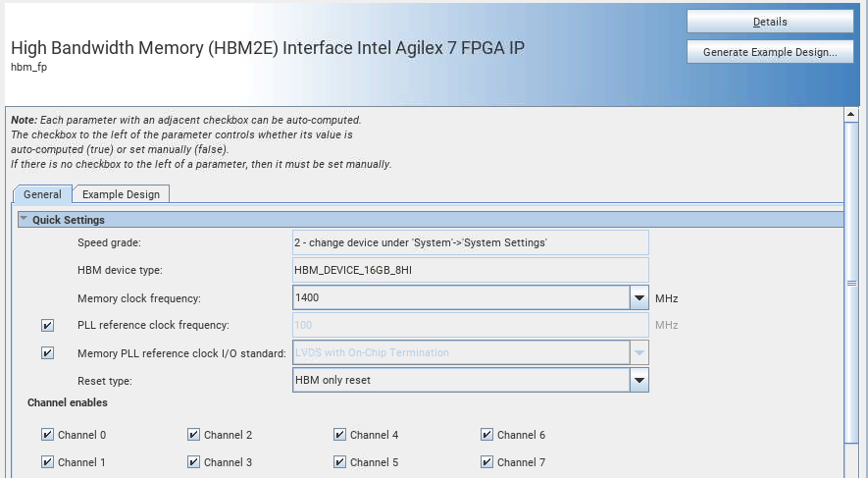Switch to the Example Design tab
This screenshot has width=868, height=478.
pyautogui.click(x=123, y=194)
